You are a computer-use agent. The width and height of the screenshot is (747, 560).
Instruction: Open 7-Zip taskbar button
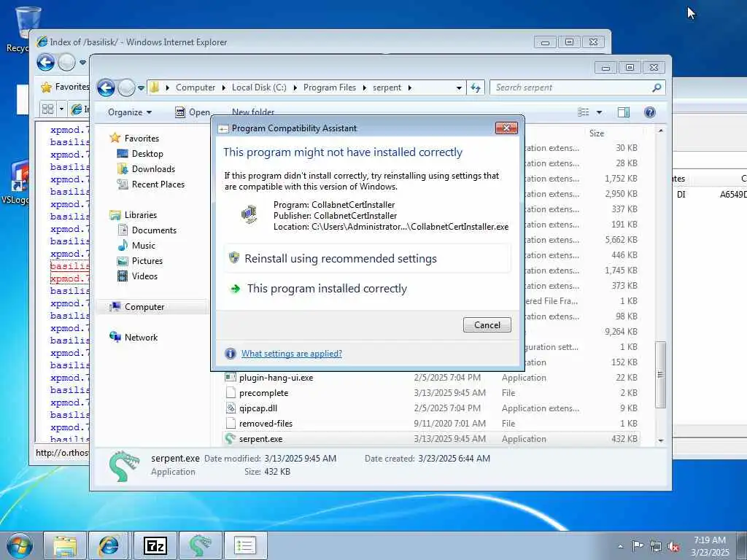point(155,545)
